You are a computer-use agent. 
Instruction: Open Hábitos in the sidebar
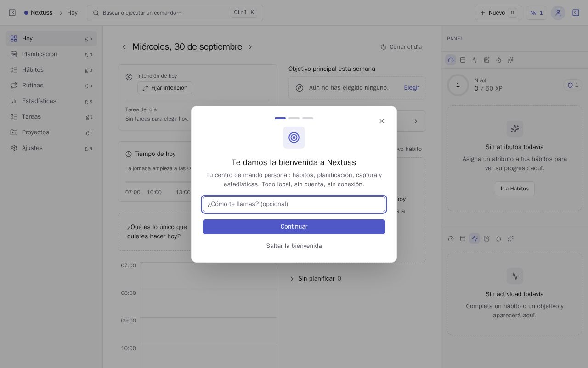pos(51,70)
